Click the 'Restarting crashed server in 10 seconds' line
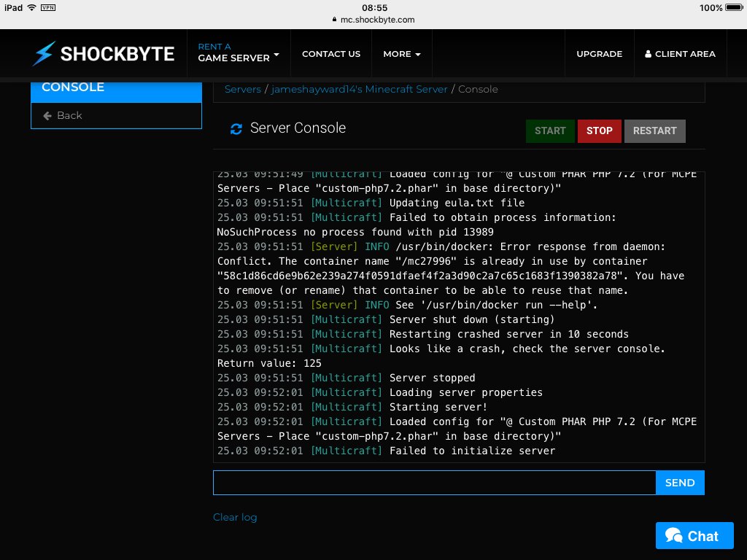The height and width of the screenshot is (560, 747). pos(422,334)
